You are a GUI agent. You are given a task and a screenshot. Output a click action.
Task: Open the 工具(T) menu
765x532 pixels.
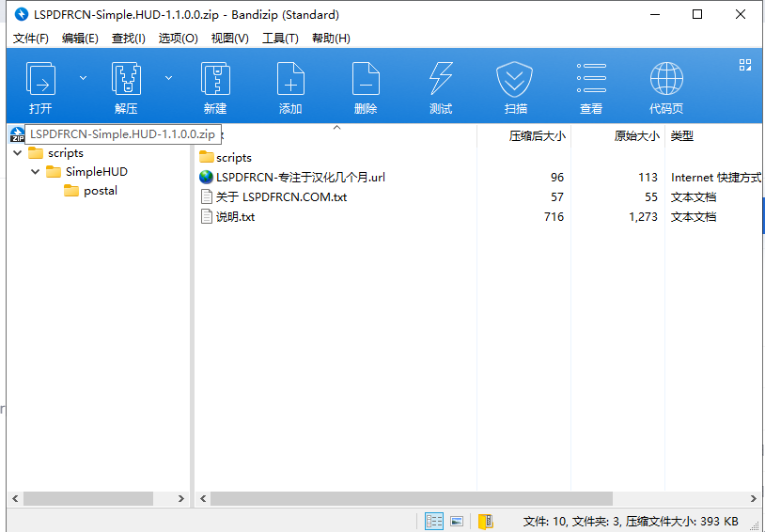click(x=280, y=39)
